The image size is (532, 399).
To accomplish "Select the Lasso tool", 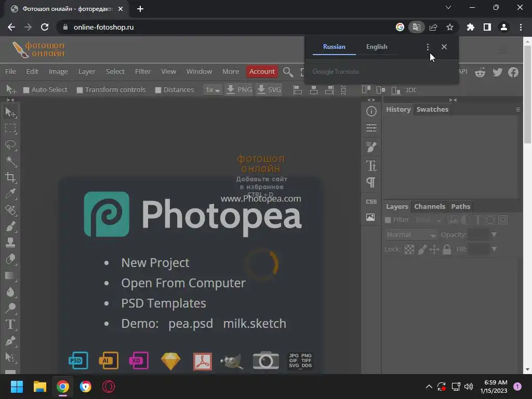I will [x=10, y=145].
